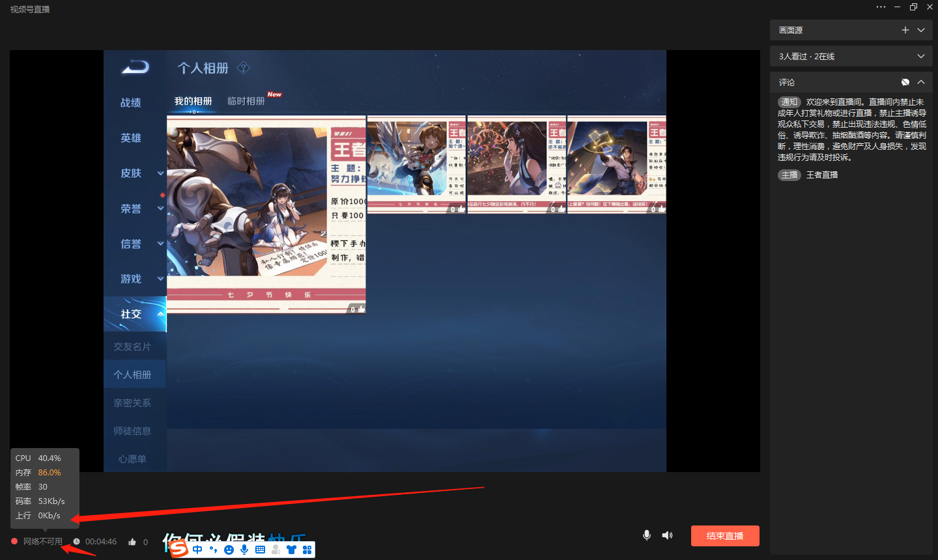938x560 pixels.
Task: Mute the speaker volume icon
Action: pyautogui.click(x=667, y=535)
